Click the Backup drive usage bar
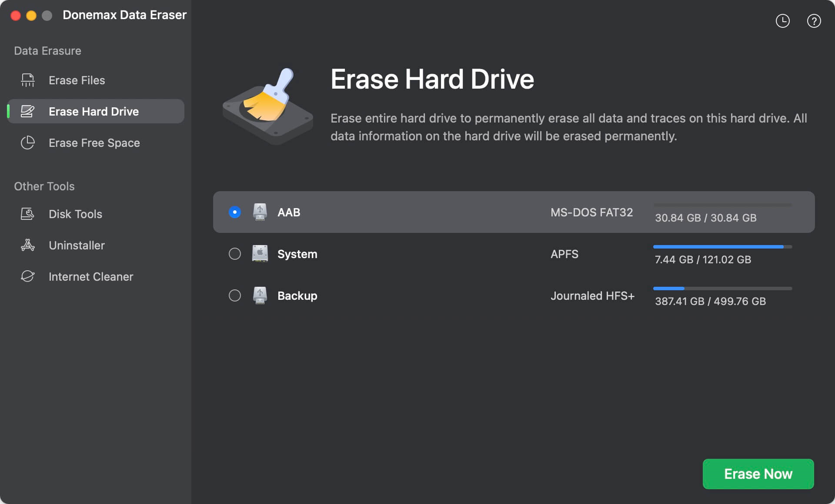835x504 pixels. point(722,288)
